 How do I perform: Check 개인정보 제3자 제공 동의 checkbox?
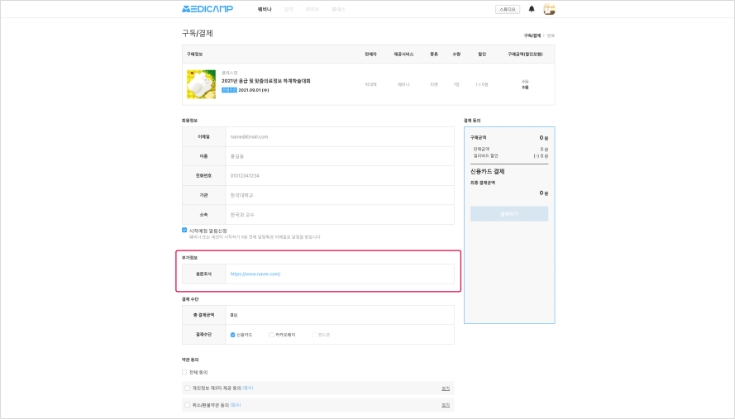187,388
